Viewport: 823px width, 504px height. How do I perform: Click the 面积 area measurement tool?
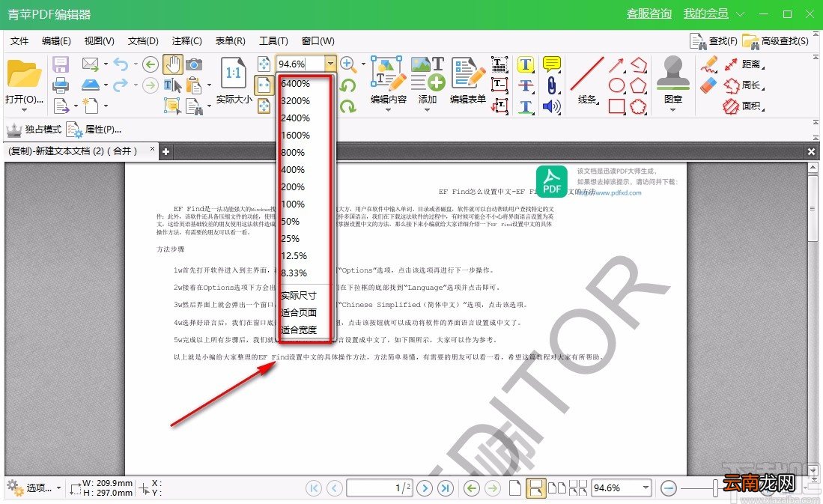coord(743,106)
